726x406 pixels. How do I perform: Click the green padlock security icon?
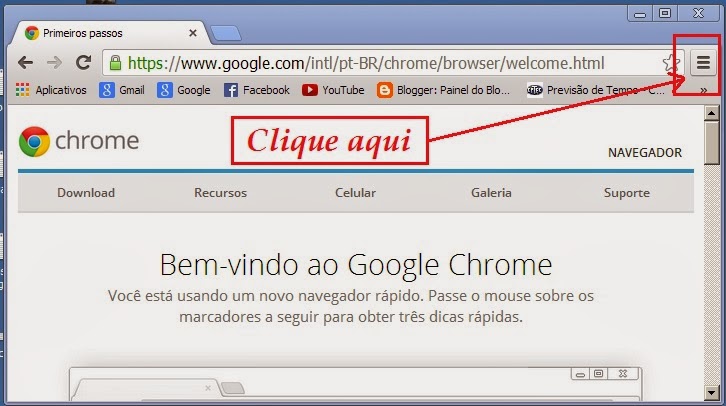tap(115, 62)
